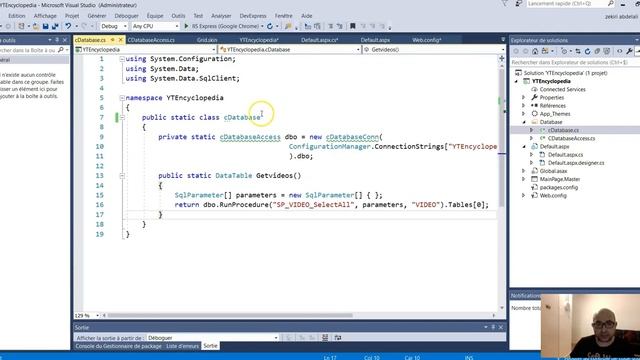Collapse the Getvideos() method outline
Image resolution: width=640 pixels, height=360 pixels.
point(122,176)
